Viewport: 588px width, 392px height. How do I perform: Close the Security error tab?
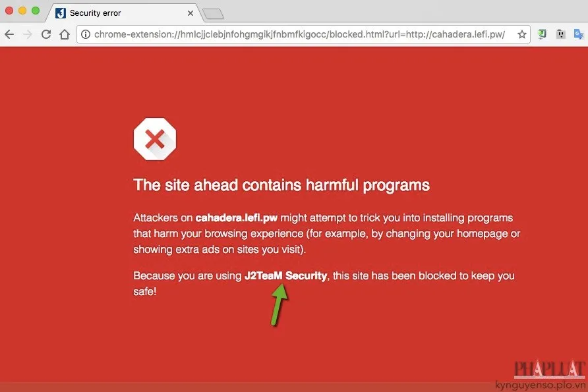[x=191, y=13]
